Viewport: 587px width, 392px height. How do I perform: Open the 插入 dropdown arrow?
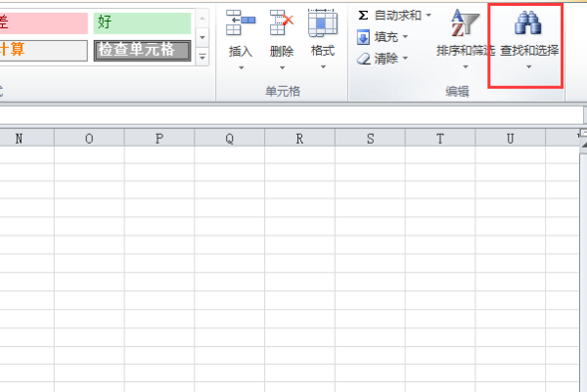click(x=241, y=68)
